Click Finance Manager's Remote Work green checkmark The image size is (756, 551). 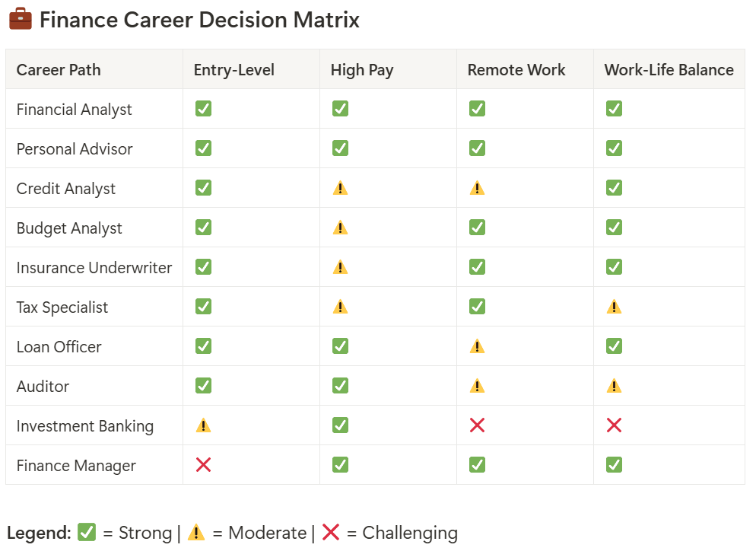click(477, 465)
